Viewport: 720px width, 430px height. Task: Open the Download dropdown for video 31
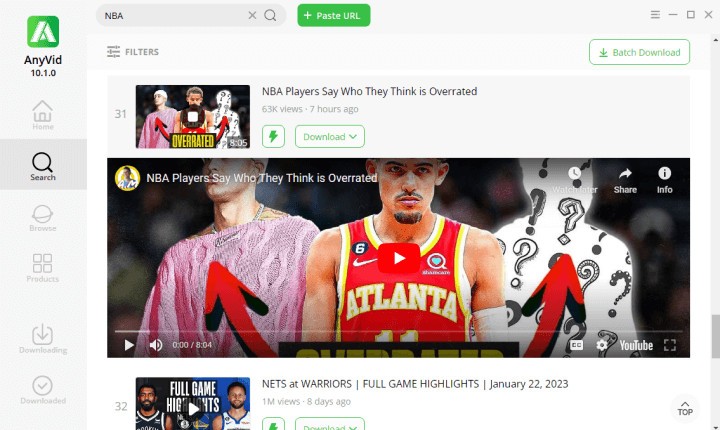pyautogui.click(x=329, y=137)
